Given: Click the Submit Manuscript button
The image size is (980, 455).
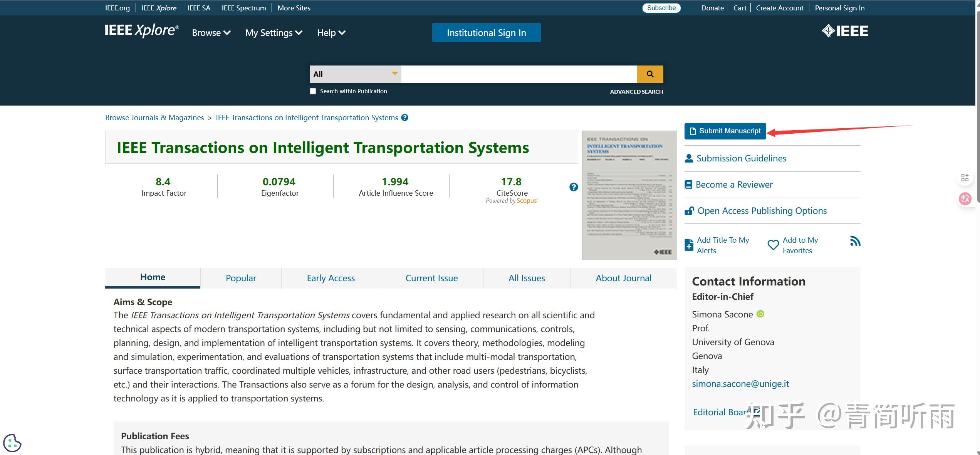Looking at the screenshot, I should [x=725, y=131].
